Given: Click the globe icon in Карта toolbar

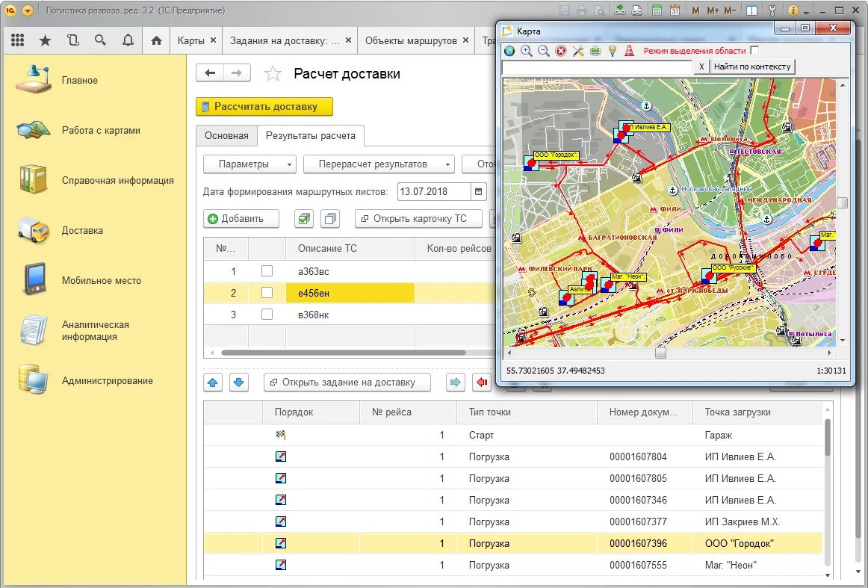Looking at the screenshot, I should 509,51.
